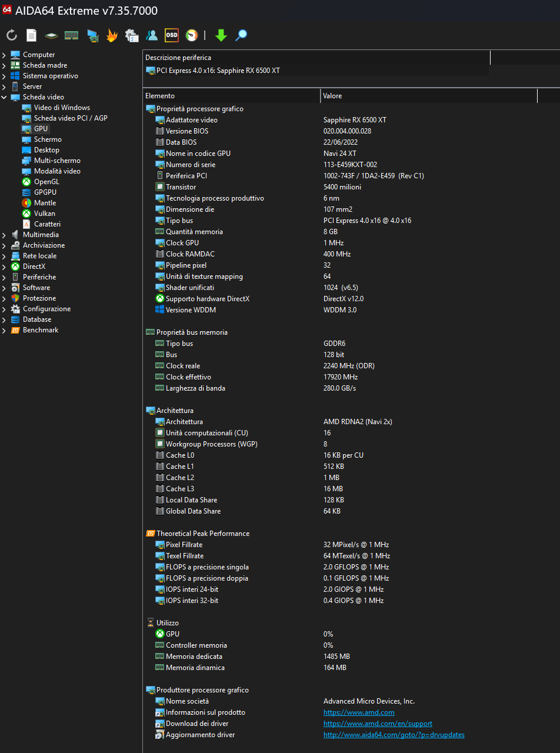Click the Elemento column header
The image size is (560, 753).
pos(232,96)
